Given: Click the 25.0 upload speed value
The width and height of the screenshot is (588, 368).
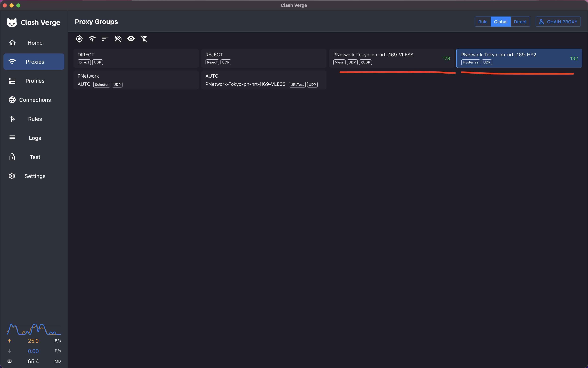Looking at the screenshot, I should (33, 341).
